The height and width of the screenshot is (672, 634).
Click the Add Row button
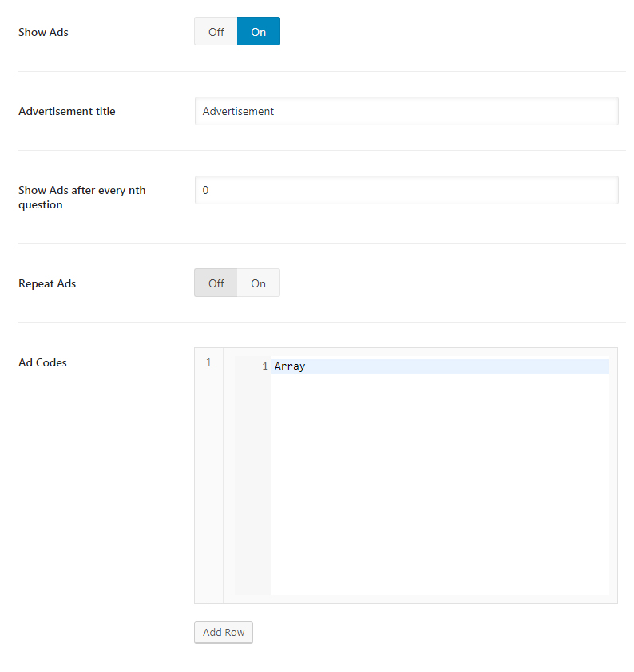point(224,632)
